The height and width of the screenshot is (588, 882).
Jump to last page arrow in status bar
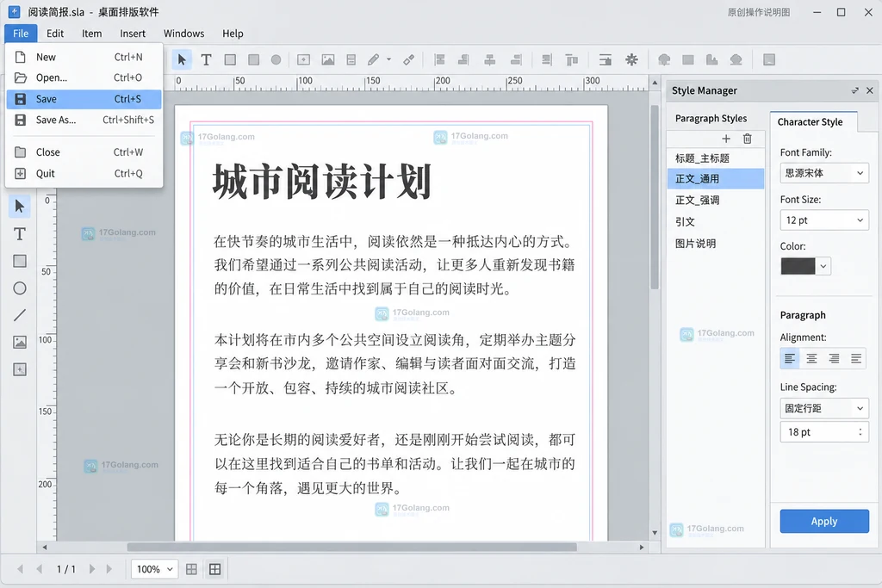pos(109,569)
